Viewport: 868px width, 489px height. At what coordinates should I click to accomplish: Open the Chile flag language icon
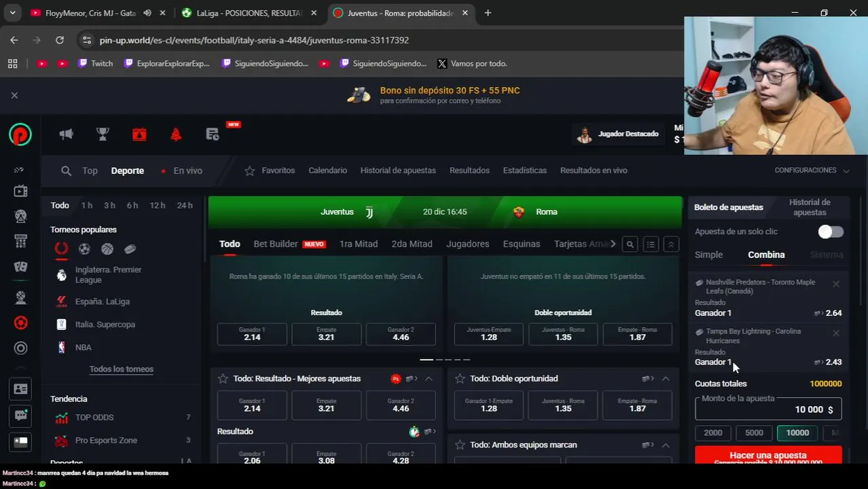click(20, 441)
